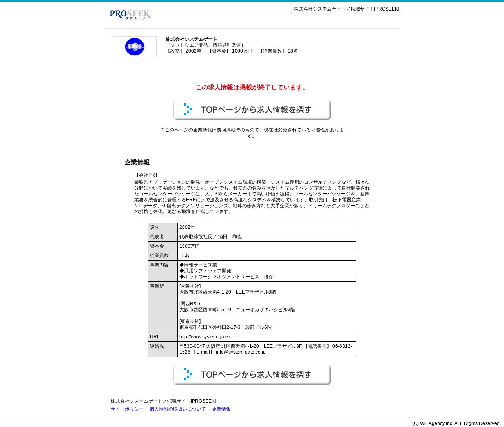Click the 代表者 table header cell

click(x=163, y=237)
